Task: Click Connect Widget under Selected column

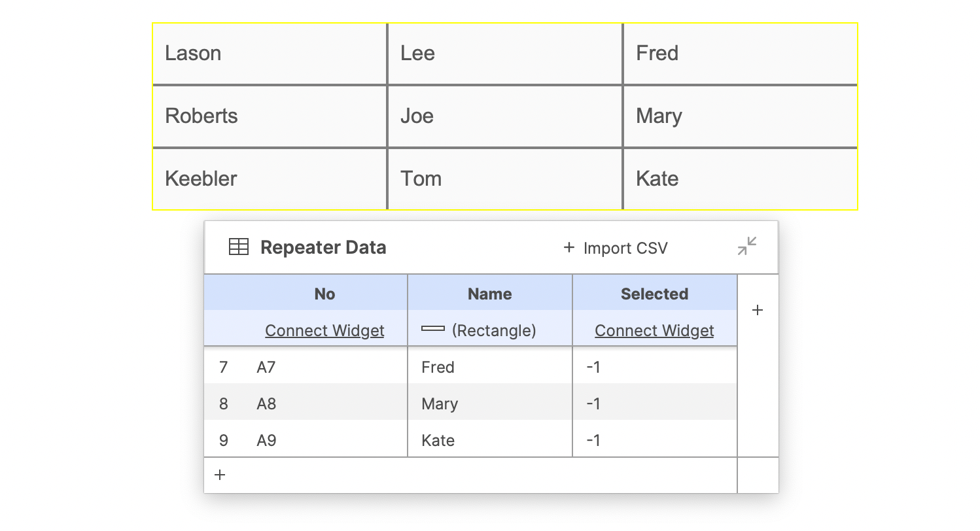Action: click(x=654, y=330)
